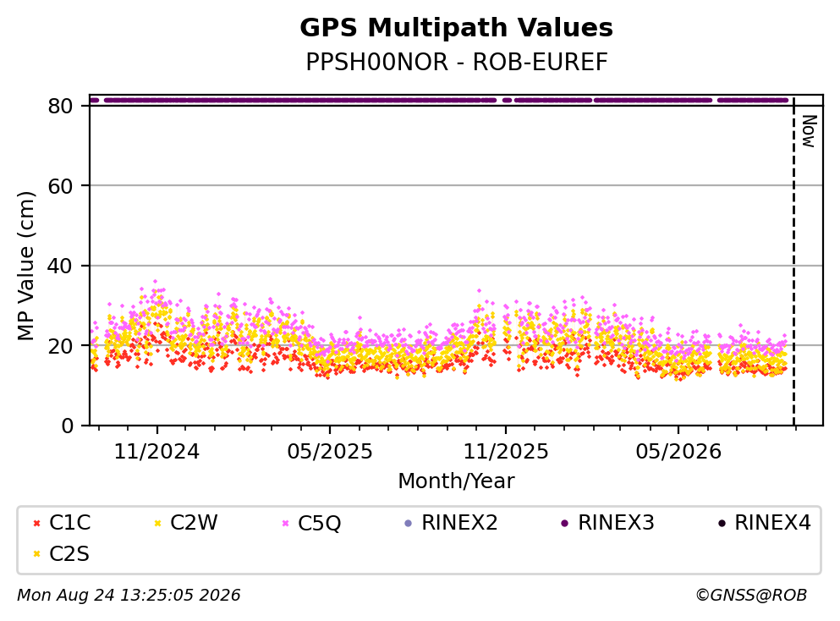Click the C5Q magenta legend marker
The height and width of the screenshot is (621, 840).
pyautogui.click(x=285, y=523)
